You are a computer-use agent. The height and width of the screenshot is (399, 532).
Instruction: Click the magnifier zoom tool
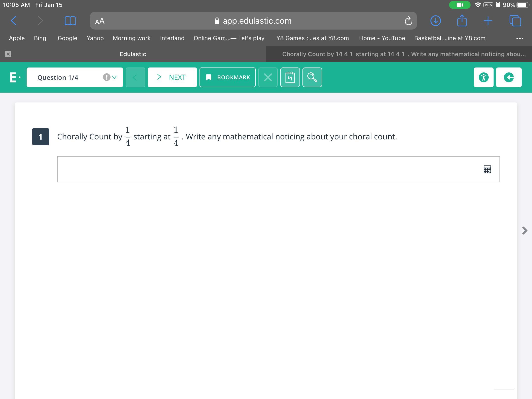pos(312,77)
